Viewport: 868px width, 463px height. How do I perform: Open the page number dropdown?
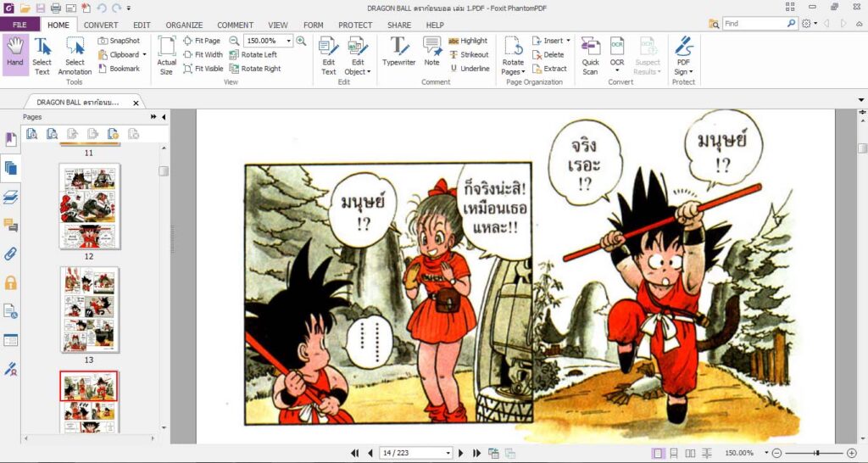point(448,453)
